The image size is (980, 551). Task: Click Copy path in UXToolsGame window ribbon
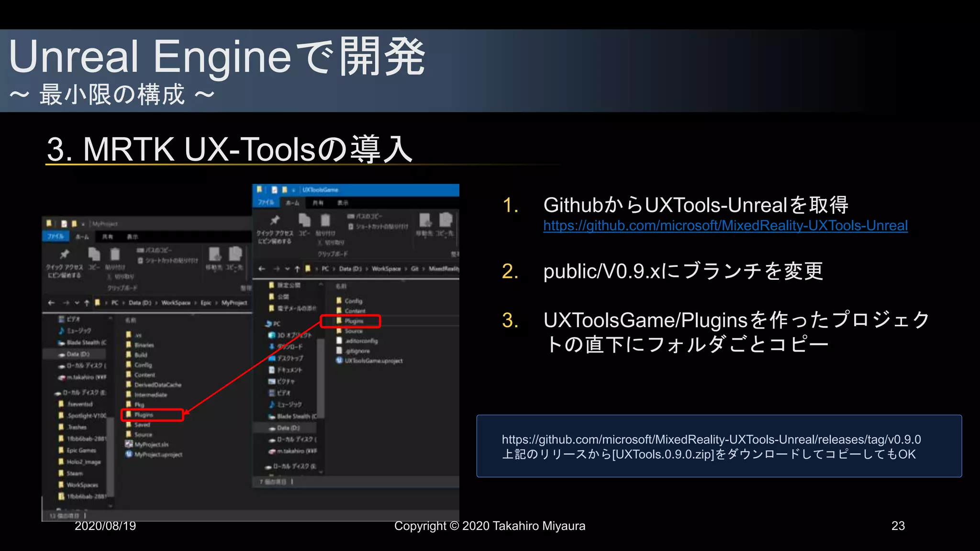365,216
